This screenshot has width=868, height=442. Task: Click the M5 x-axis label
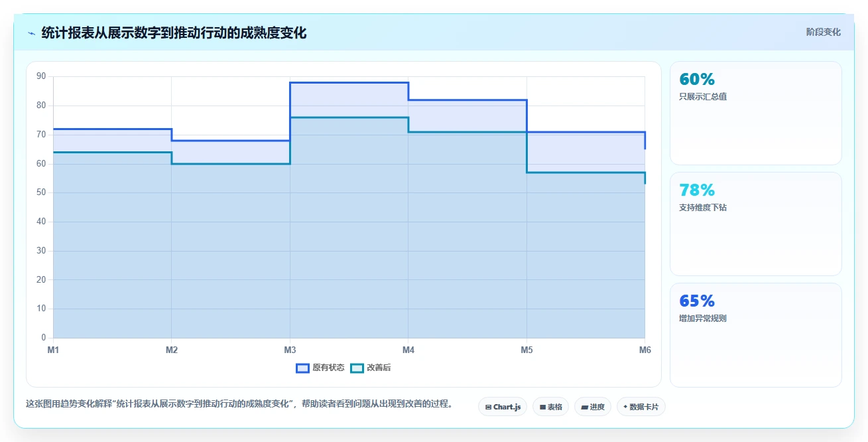tap(527, 350)
